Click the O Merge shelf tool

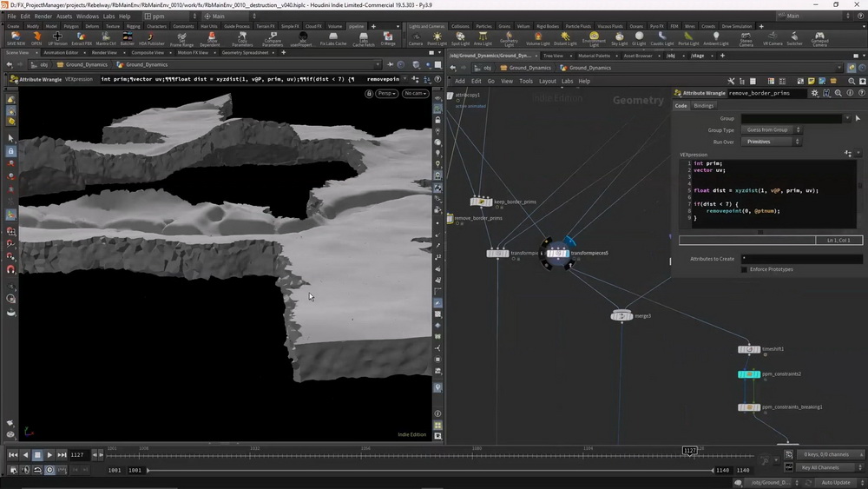coord(387,38)
